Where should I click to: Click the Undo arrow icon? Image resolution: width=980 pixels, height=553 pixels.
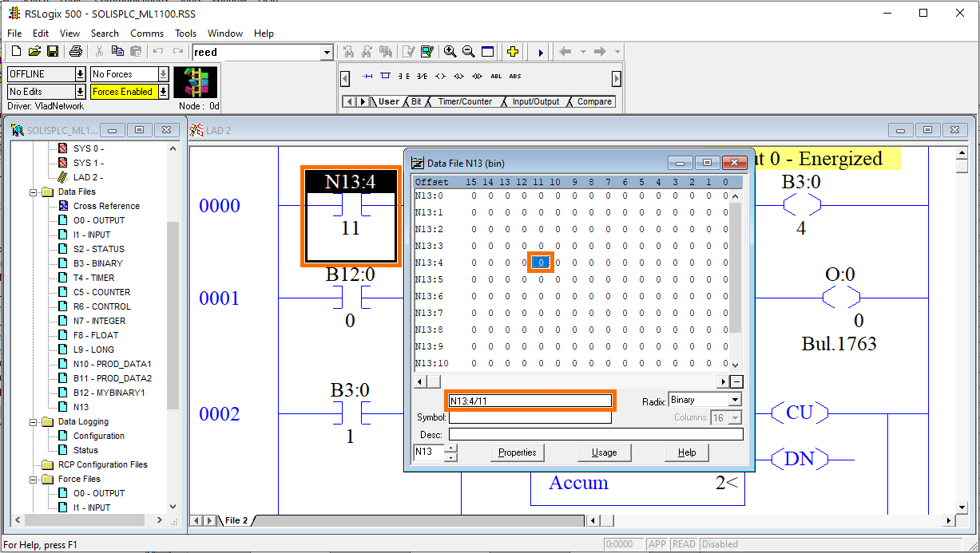coord(158,52)
